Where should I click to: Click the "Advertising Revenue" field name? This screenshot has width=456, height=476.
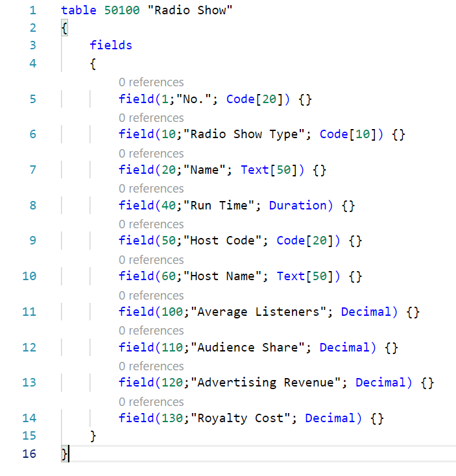tap(266, 383)
